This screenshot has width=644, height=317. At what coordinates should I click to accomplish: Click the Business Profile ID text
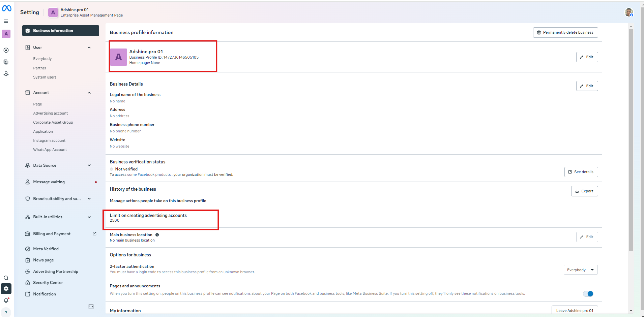coord(164,57)
